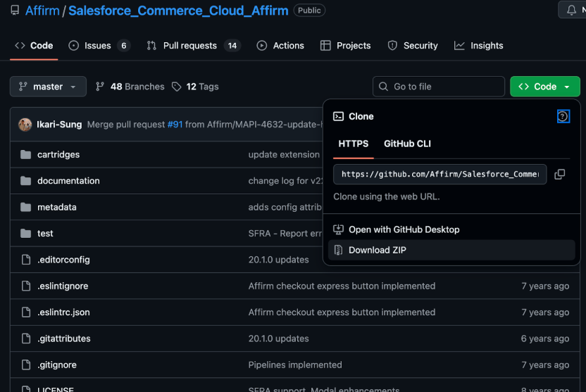Image resolution: width=586 pixels, height=392 pixels.
Task: Click the .gitignore file icon
Action: point(26,365)
